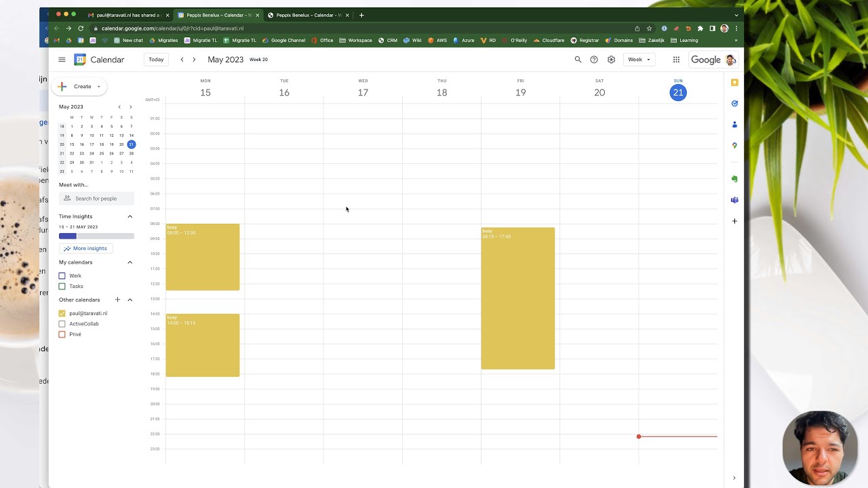Image resolution: width=868 pixels, height=488 pixels.
Task: Select Sunday 21 highlighted date
Action: (678, 93)
